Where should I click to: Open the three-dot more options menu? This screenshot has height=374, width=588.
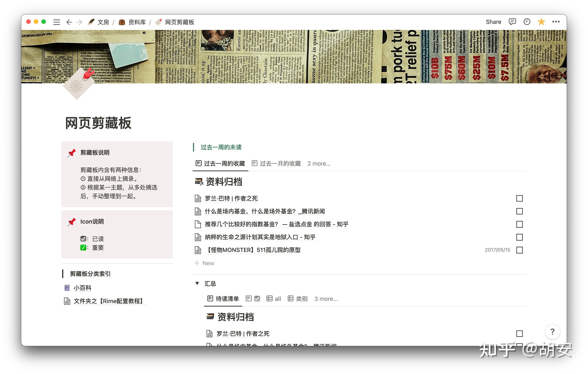click(x=556, y=22)
